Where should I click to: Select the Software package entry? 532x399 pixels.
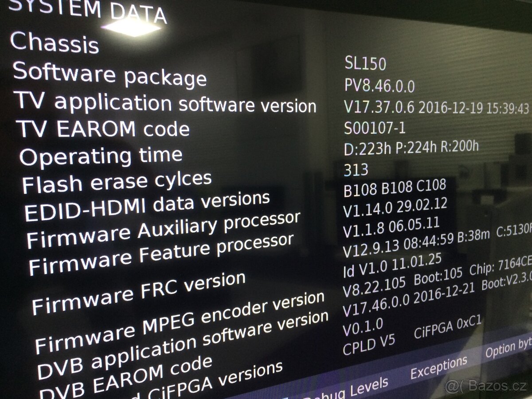110,74
